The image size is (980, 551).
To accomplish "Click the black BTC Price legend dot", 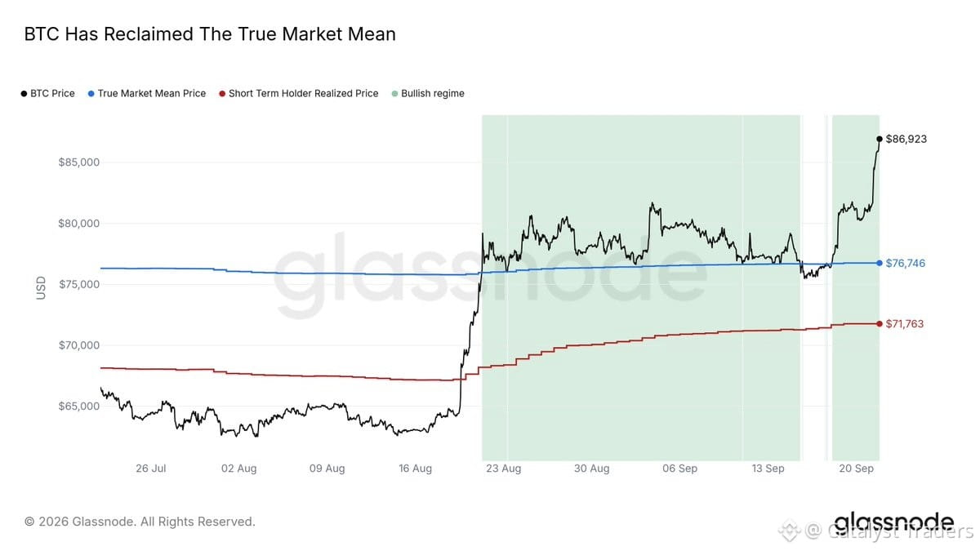I will tap(24, 94).
